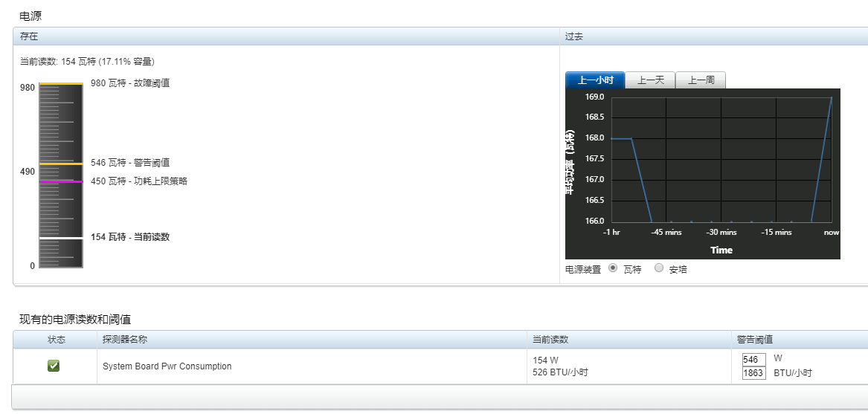The image size is (868, 414).
Task: Click the green OK status checkmark icon
Action: click(x=54, y=366)
